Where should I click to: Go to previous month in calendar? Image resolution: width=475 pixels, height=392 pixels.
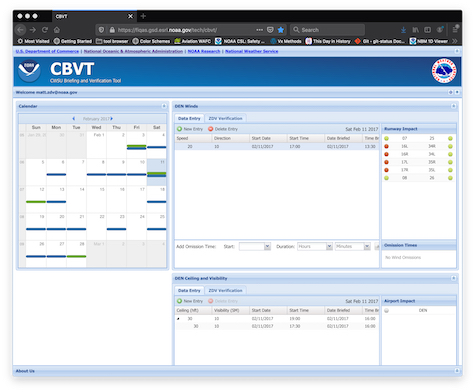point(74,119)
